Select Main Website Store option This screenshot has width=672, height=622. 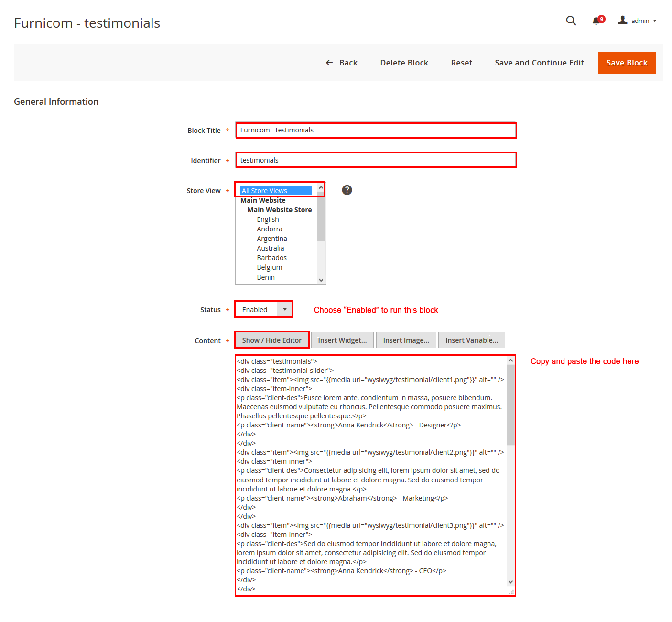pos(279,210)
